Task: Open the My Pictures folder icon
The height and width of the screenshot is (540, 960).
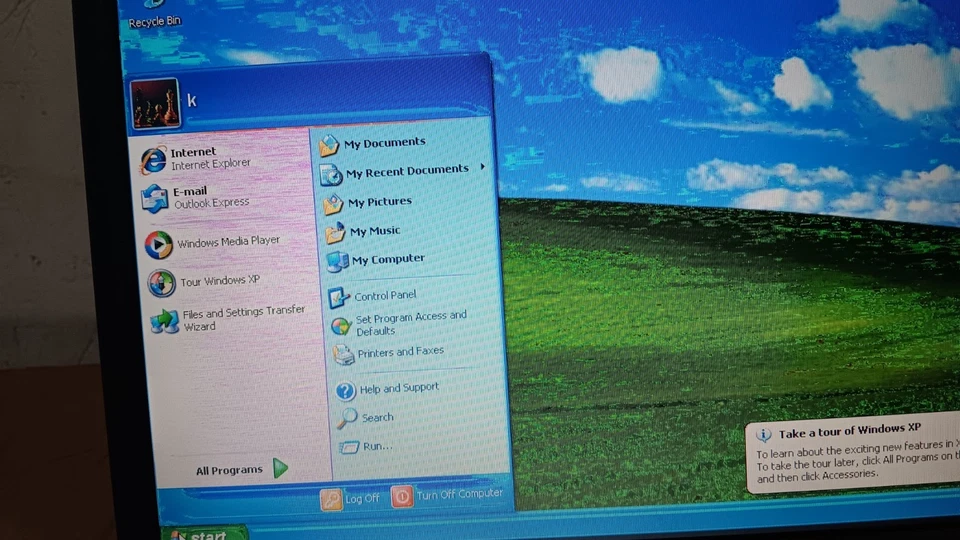Action: pyautogui.click(x=333, y=204)
